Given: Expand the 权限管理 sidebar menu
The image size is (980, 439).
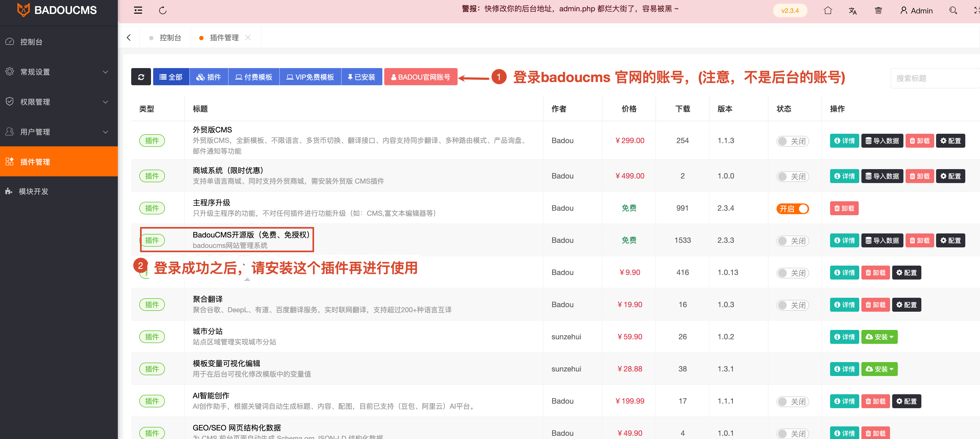Looking at the screenshot, I should click(59, 102).
